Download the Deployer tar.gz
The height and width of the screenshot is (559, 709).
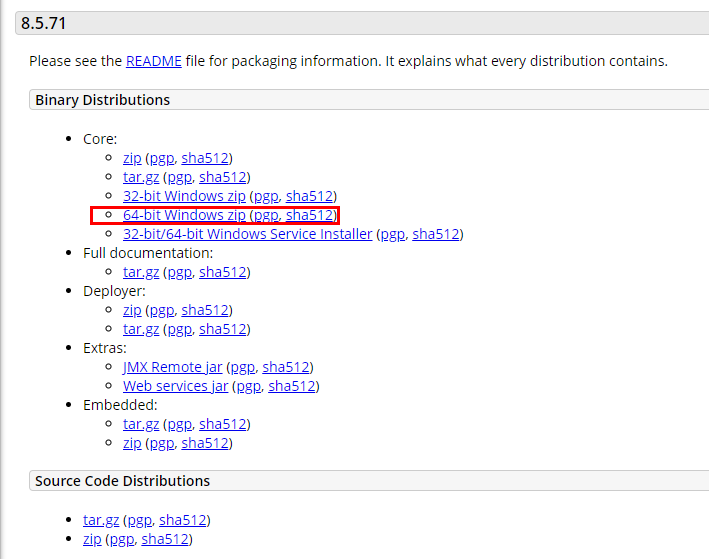pyautogui.click(x=141, y=329)
